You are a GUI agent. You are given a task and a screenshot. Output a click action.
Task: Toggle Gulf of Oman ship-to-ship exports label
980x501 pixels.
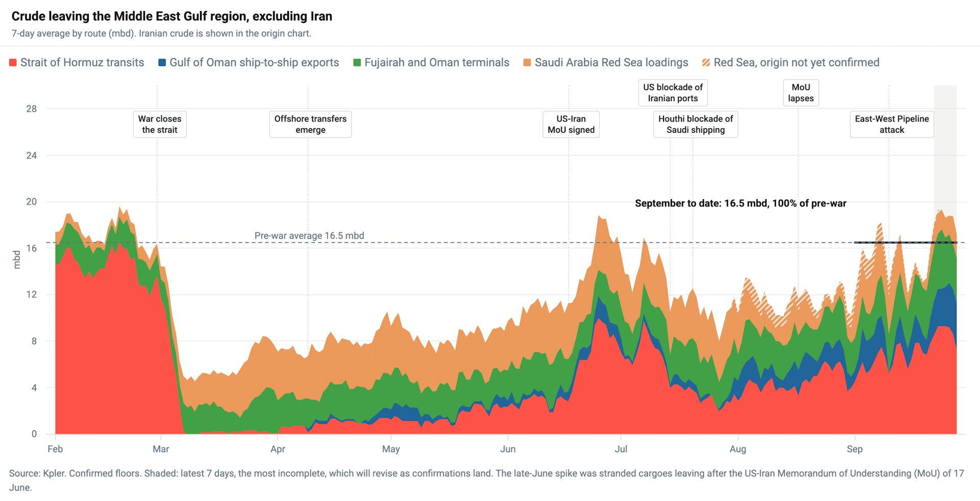tap(254, 63)
